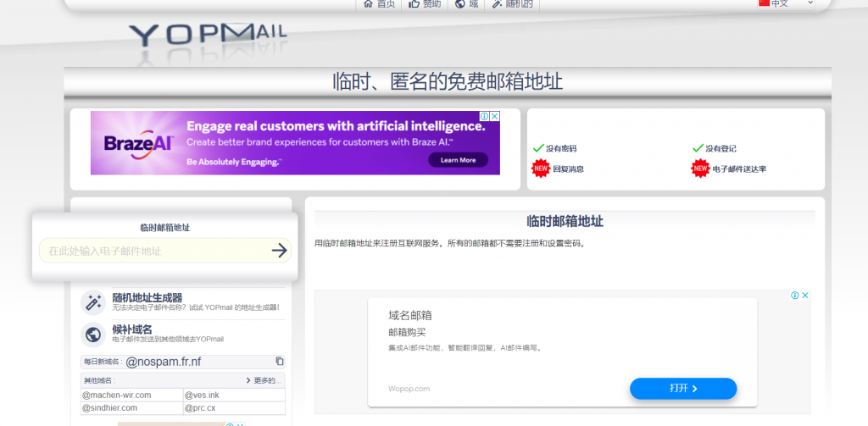Close the Wopop domain mailbox ad

point(805,296)
